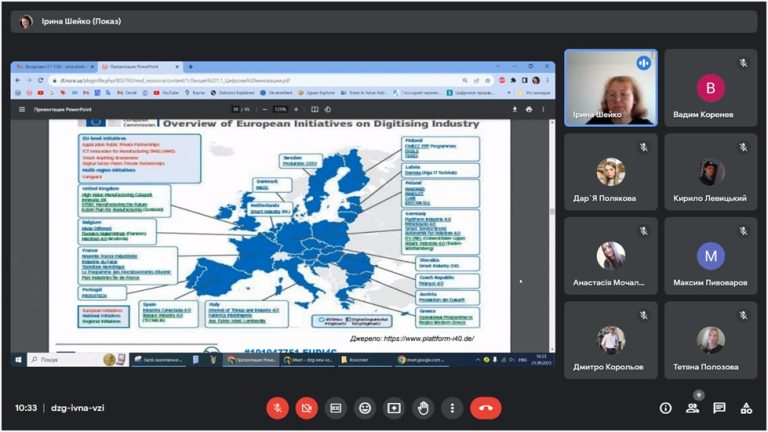Viewport: 768px width, 432px height.
Task: Click muted mic icon on Дмитро Корольов tile
Action: [644, 315]
